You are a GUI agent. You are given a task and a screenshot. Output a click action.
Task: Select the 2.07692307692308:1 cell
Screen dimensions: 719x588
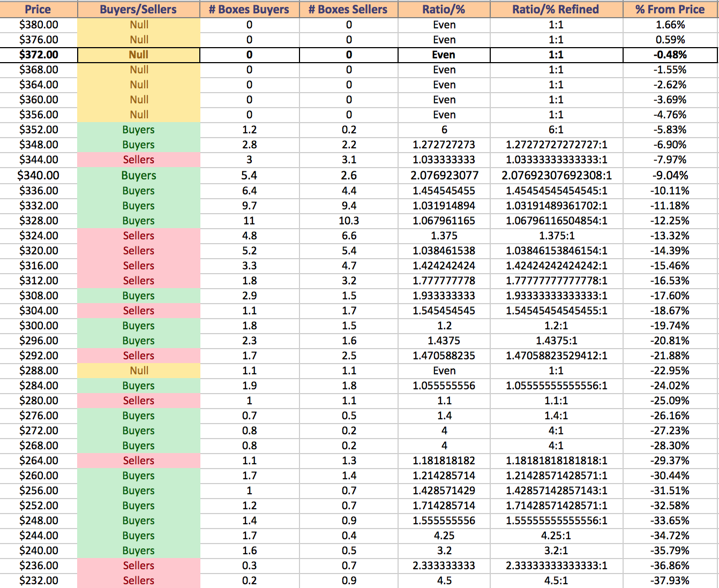556,175
